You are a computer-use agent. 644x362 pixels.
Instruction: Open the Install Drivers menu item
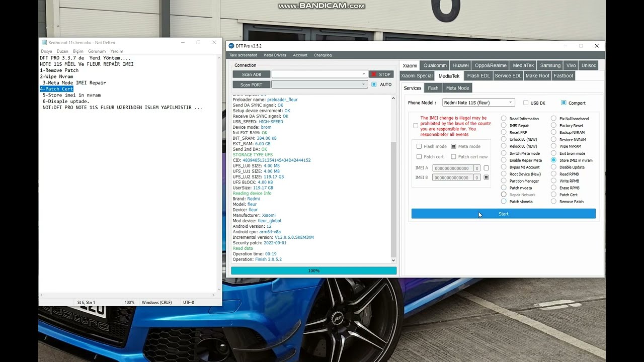[x=275, y=55]
